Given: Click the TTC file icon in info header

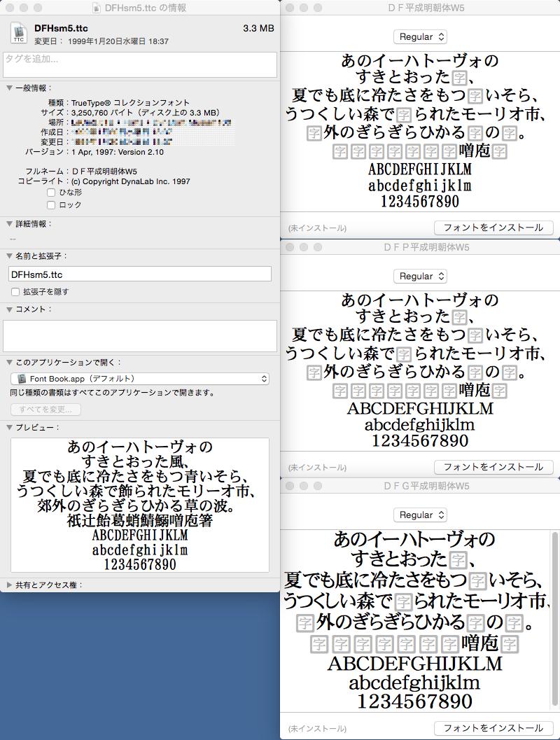Looking at the screenshot, I should 19,34.
